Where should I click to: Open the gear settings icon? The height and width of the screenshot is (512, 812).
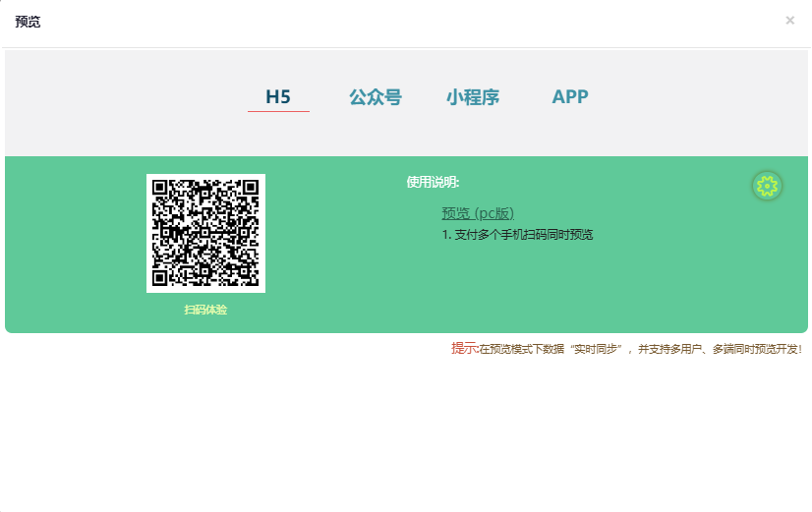coord(767,185)
